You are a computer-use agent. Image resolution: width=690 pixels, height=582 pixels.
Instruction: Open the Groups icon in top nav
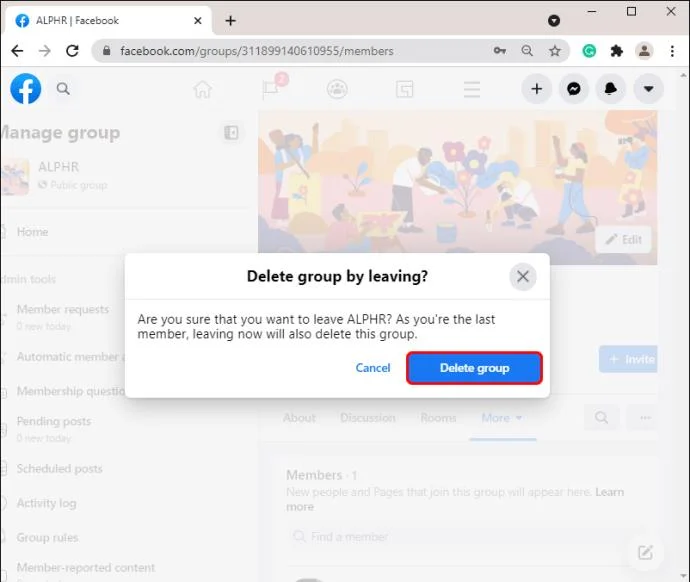click(x=338, y=89)
